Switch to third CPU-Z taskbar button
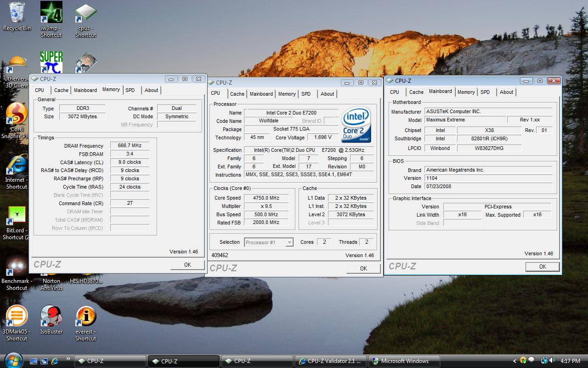The image size is (588, 368). tap(257, 361)
